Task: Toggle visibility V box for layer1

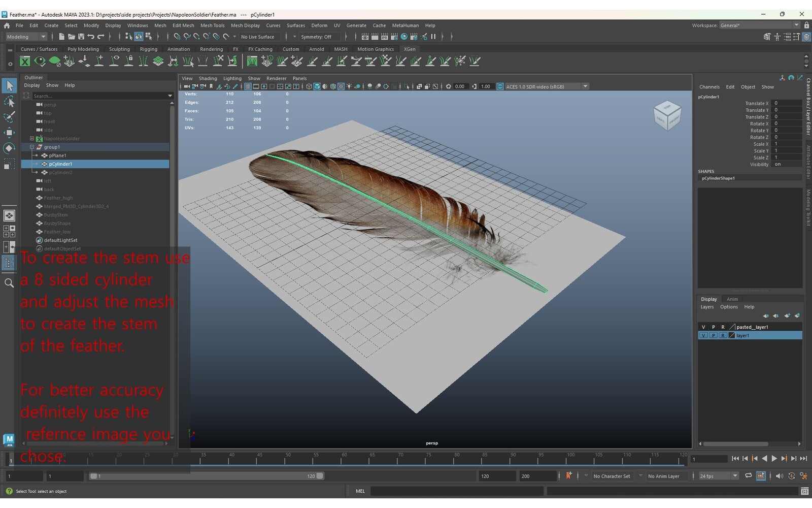Action: click(x=703, y=336)
